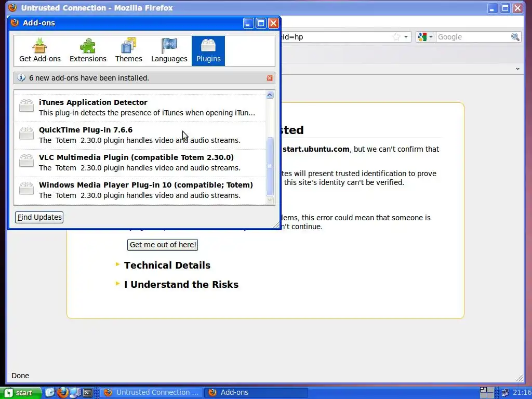
Task: Click the Windows Media Player plugin icon
Action: tap(26, 188)
